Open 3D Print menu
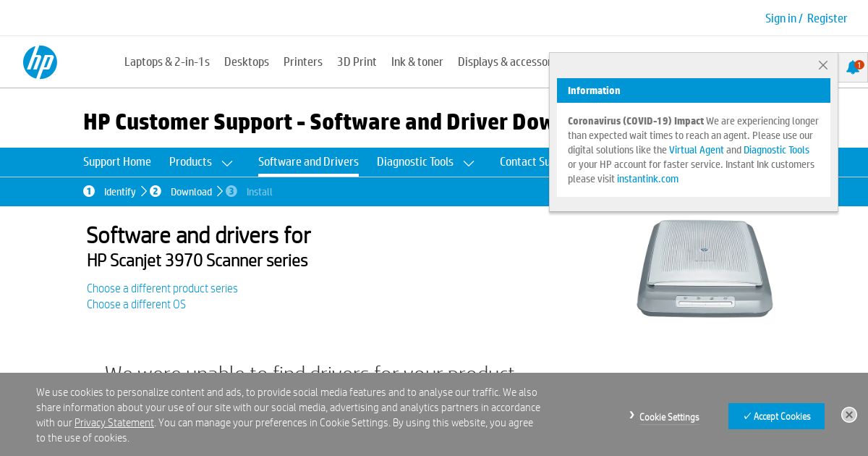868x456 pixels. pos(357,62)
